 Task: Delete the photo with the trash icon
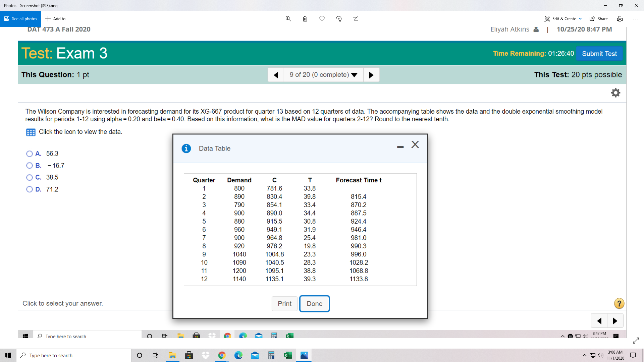pyautogui.click(x=305, y=19)
